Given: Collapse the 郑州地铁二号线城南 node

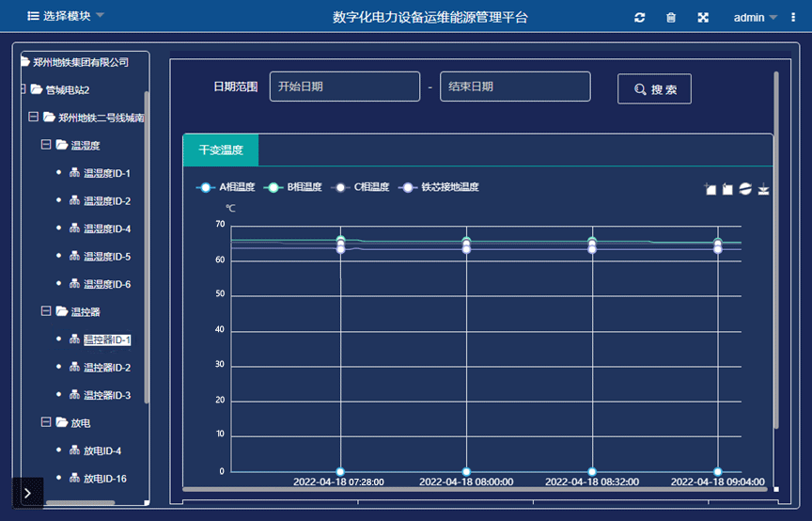Looking at the screenshot, I should [x=33, y=117].
